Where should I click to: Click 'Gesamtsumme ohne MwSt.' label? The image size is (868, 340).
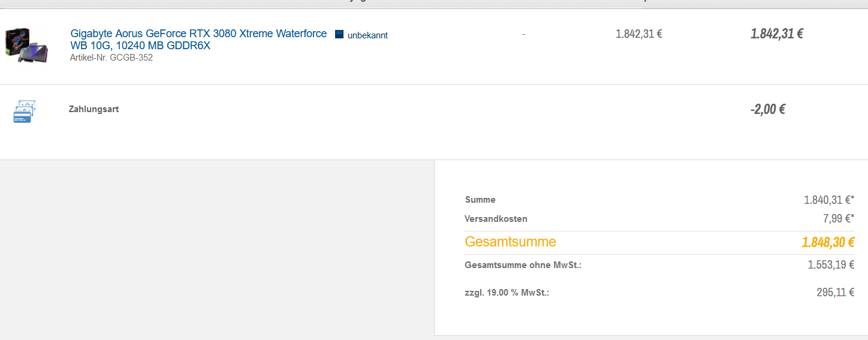pos(523,264)
